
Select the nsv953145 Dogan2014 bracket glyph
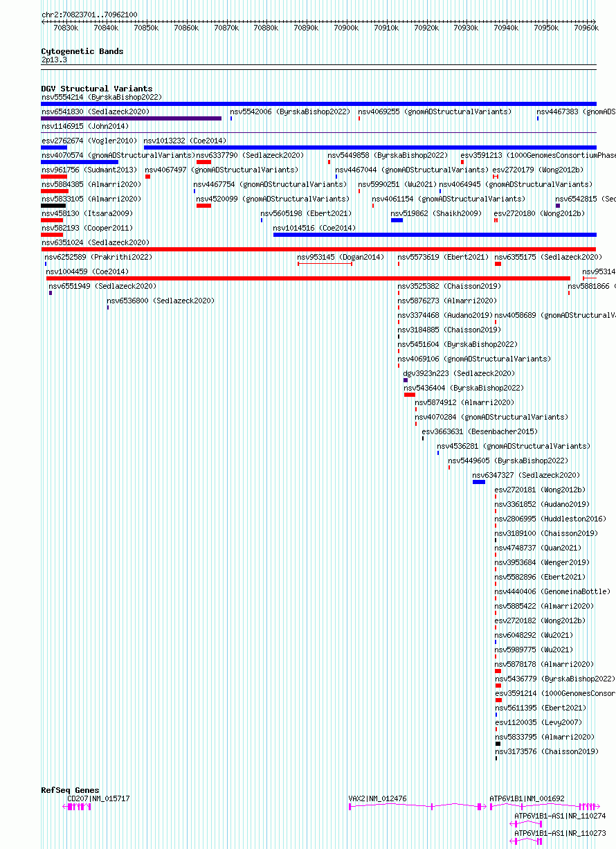[x=325, y=264]
